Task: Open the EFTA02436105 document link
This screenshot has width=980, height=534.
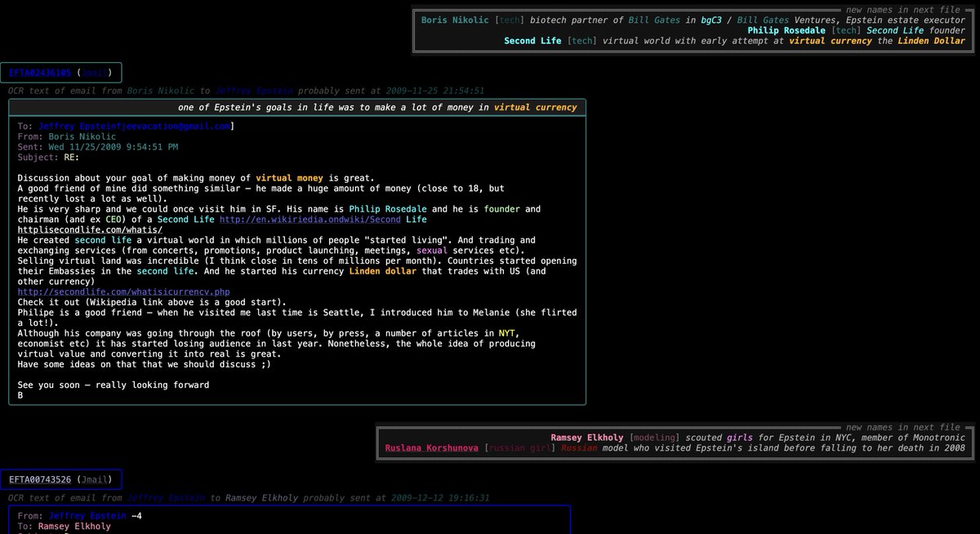Action: click(39, 73)
